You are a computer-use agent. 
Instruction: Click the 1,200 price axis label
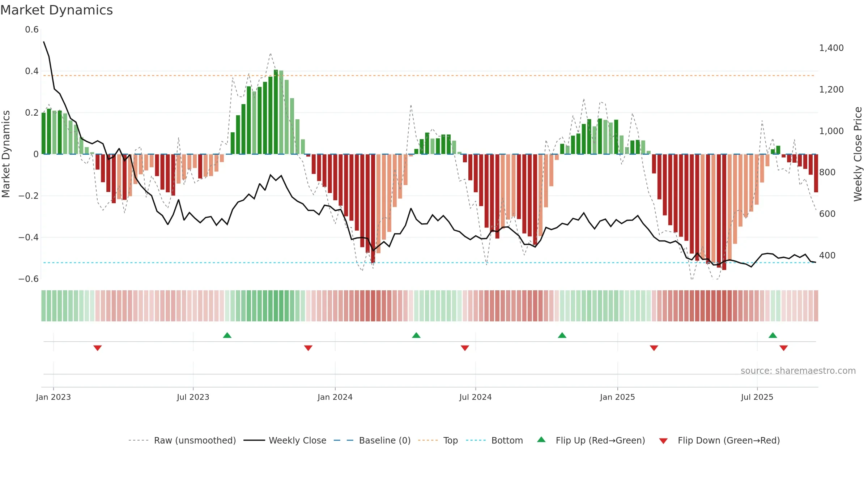click(831, 89)
